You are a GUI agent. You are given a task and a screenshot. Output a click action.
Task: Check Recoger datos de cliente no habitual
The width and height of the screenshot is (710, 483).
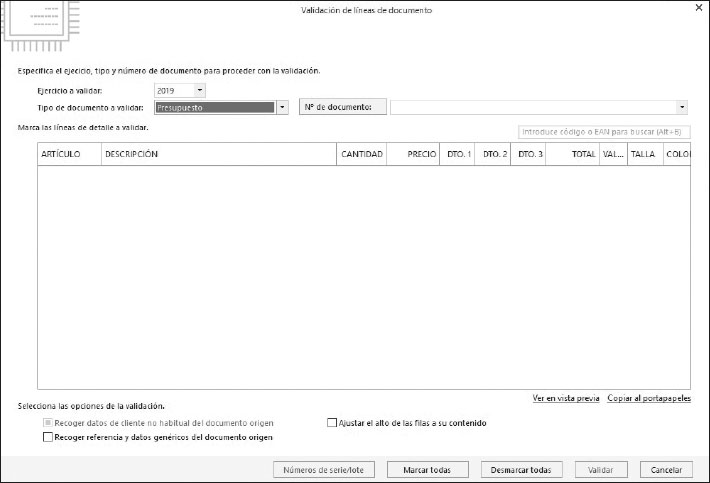tap(48, 423)
